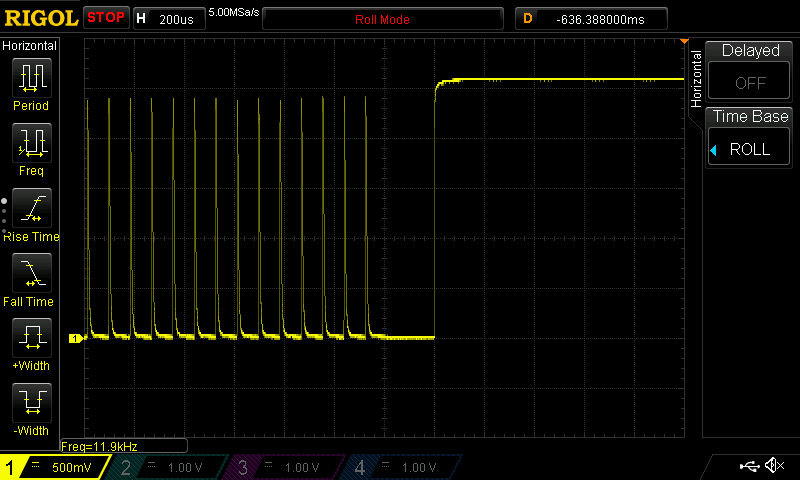Click the speaker mute icon
The height and width of the screenshot is (480, 800).
click(x=773, y=466)
